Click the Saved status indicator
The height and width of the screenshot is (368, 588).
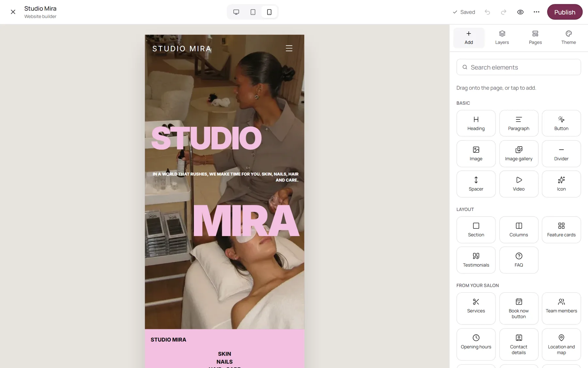pos(464,12)
